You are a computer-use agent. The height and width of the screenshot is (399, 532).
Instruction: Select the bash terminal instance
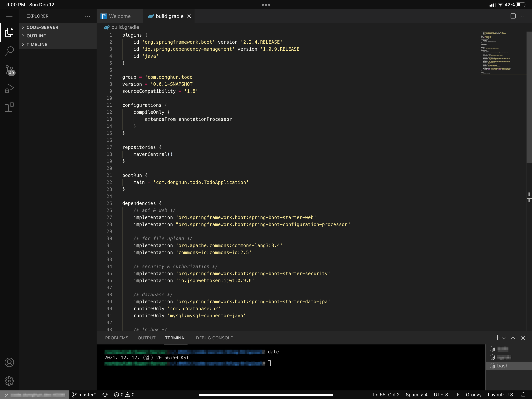click(509, 366)
